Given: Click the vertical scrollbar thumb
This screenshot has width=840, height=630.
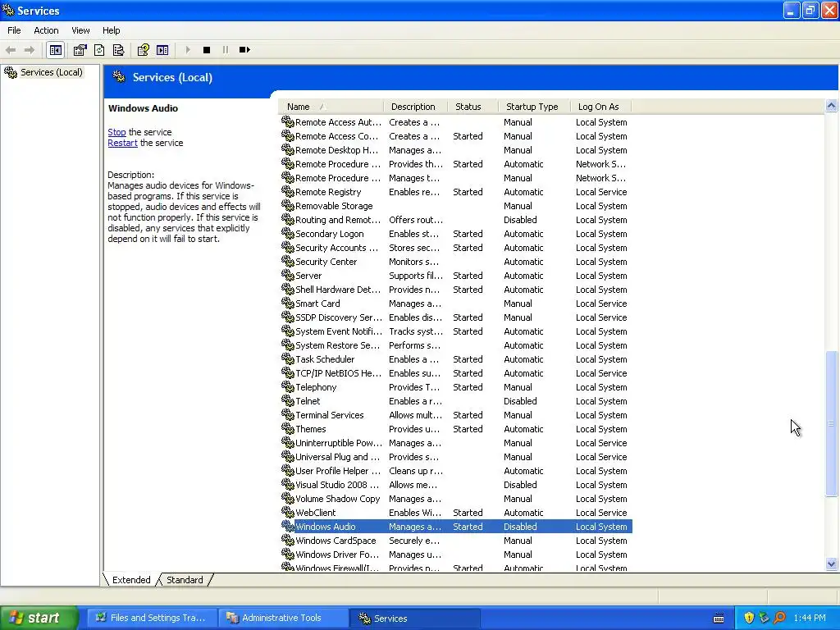Looking at the screenshot, I should [x=832, y=424].
